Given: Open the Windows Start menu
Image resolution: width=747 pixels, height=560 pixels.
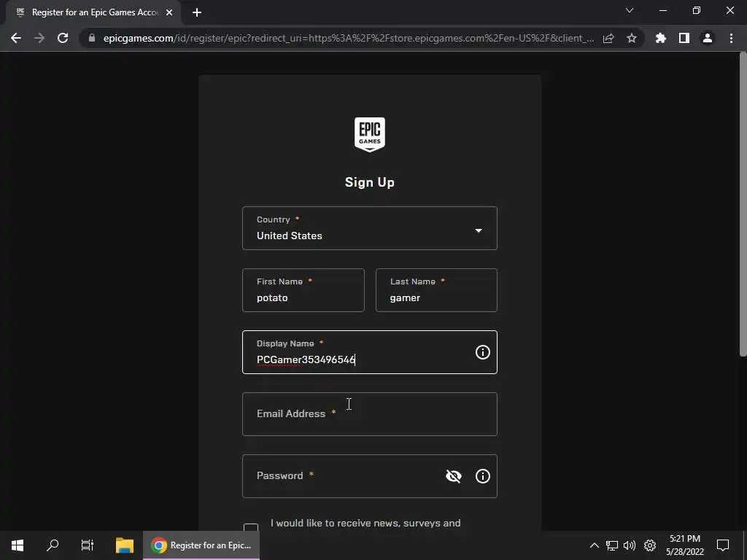Looking at the screenshot, I should coord(18,545).
